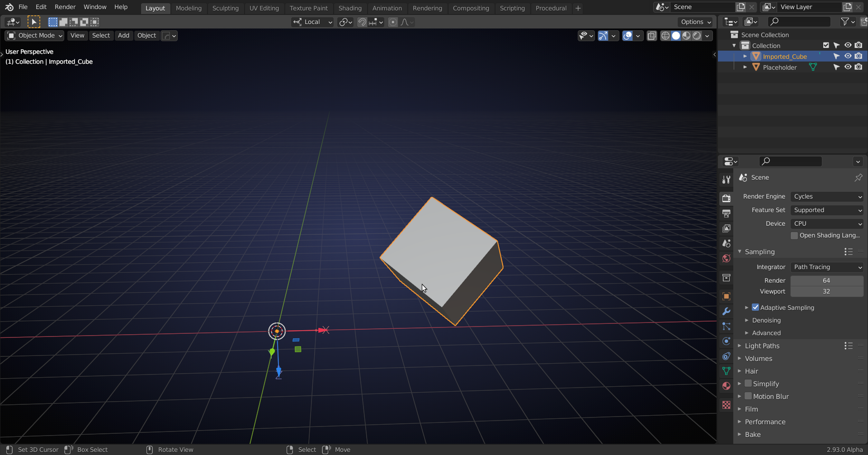Screen dimensions: 868x455
Task: Open the Add menu in the viewport
Action: [123, 36]
